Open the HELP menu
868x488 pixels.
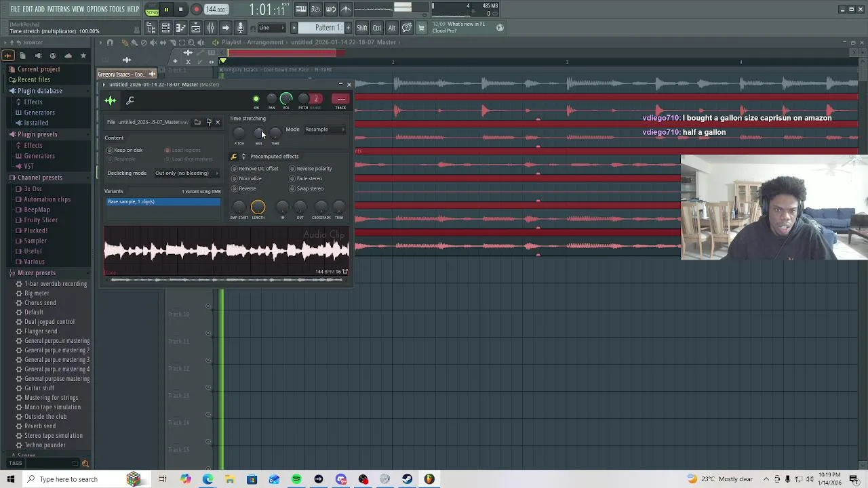coord(133,9)
